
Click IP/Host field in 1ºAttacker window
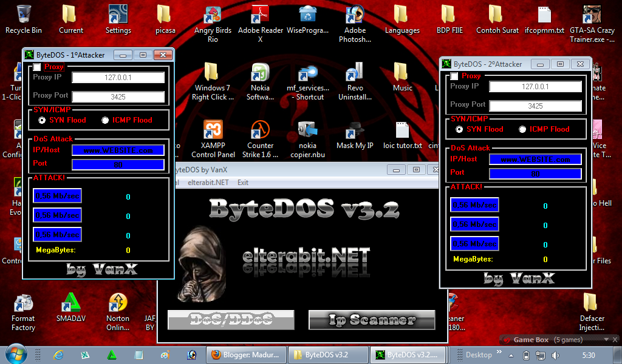(118, 150)
